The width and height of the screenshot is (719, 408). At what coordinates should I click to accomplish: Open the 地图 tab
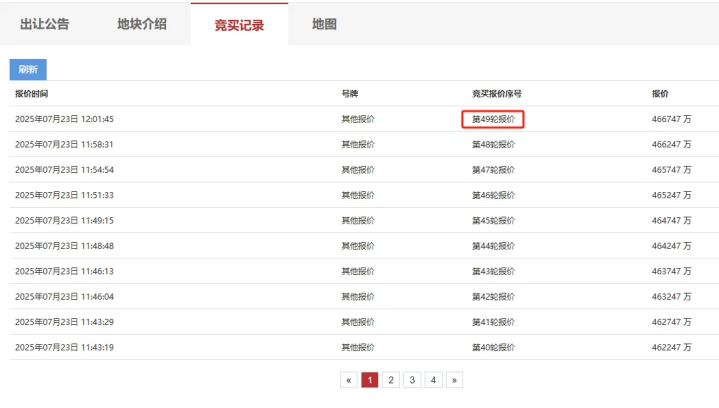pos(324,24)
